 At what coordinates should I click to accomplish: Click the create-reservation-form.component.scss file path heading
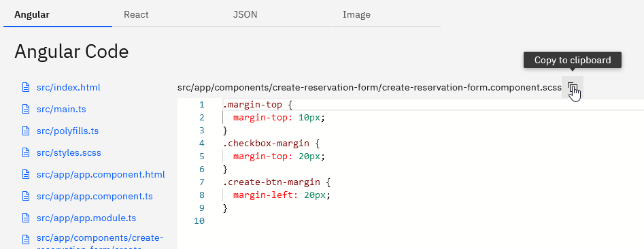click(369, 88)
